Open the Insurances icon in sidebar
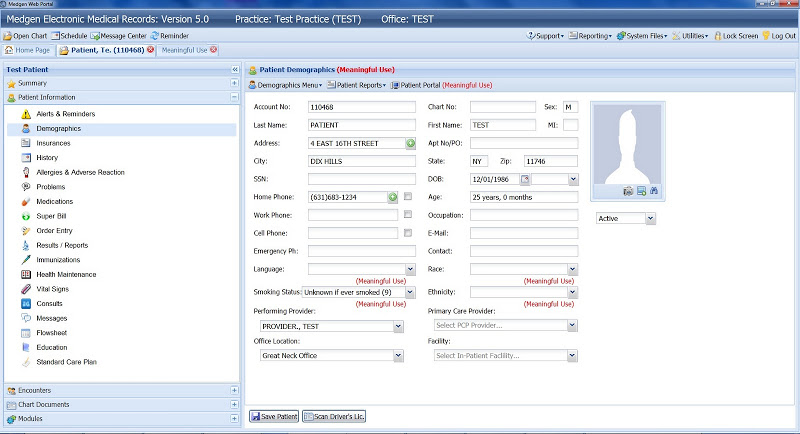The image size is (800, 434). coord(26,143)
